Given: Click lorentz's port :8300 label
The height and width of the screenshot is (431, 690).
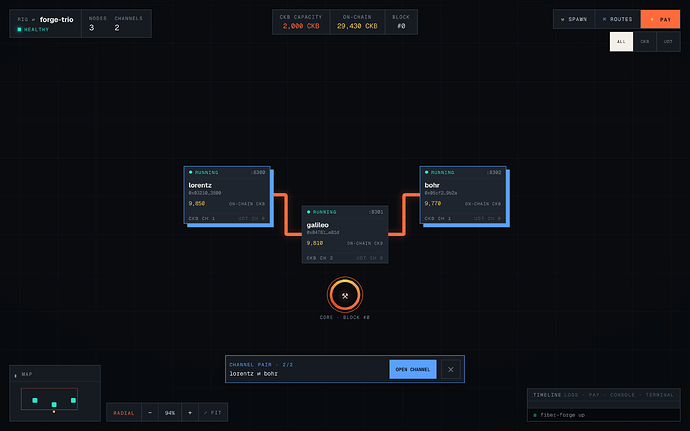Looking at the screenshot, I should click(258, 173).
